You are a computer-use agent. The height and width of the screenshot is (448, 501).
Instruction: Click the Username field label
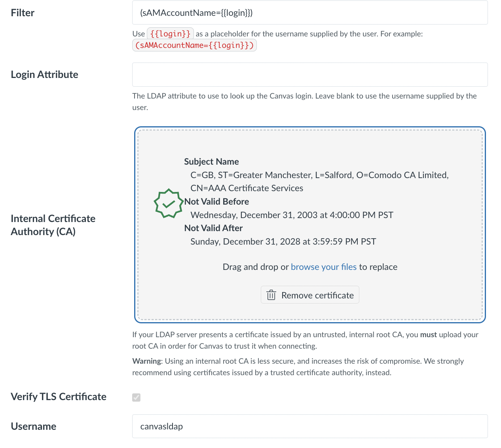(34, 426)
